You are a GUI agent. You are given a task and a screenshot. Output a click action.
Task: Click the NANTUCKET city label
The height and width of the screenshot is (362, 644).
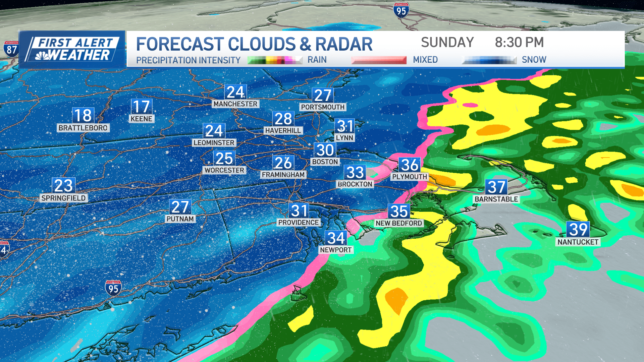coord(578,242)
